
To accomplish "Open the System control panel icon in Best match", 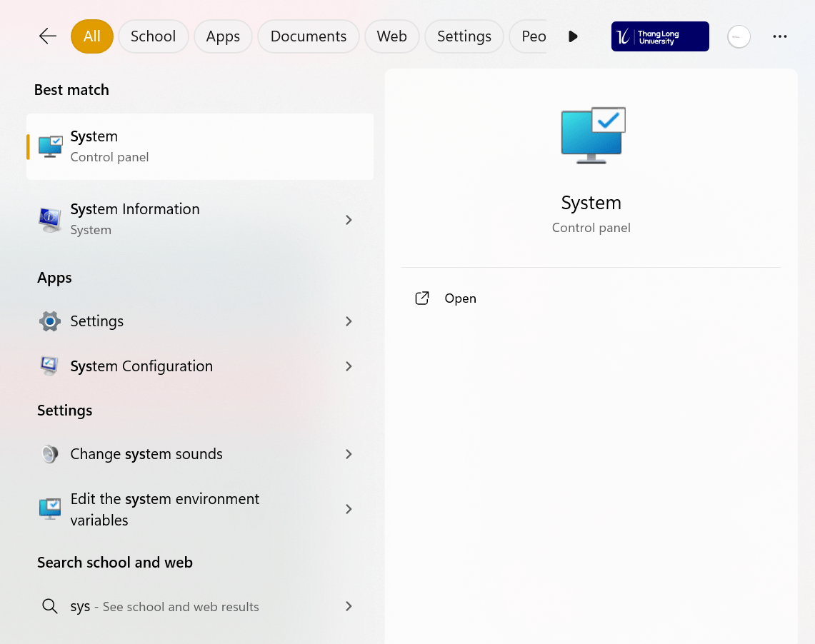I will pyautogui.click(x=50, y=146).
